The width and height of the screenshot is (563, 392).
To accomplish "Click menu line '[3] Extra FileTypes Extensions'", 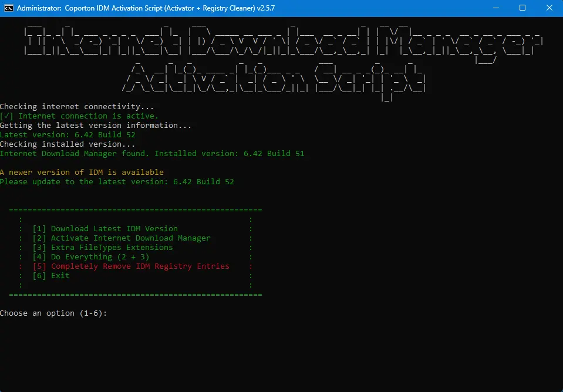I will (103, 247).
